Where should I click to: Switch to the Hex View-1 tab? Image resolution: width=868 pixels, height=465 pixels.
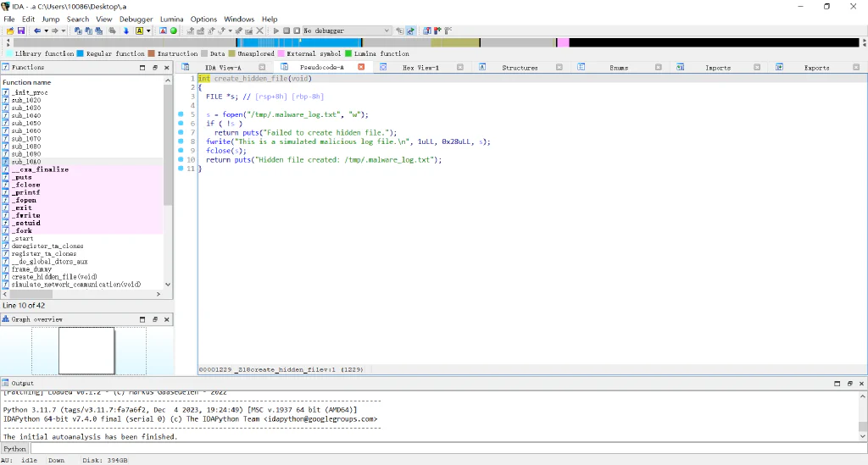click(420, 68)
